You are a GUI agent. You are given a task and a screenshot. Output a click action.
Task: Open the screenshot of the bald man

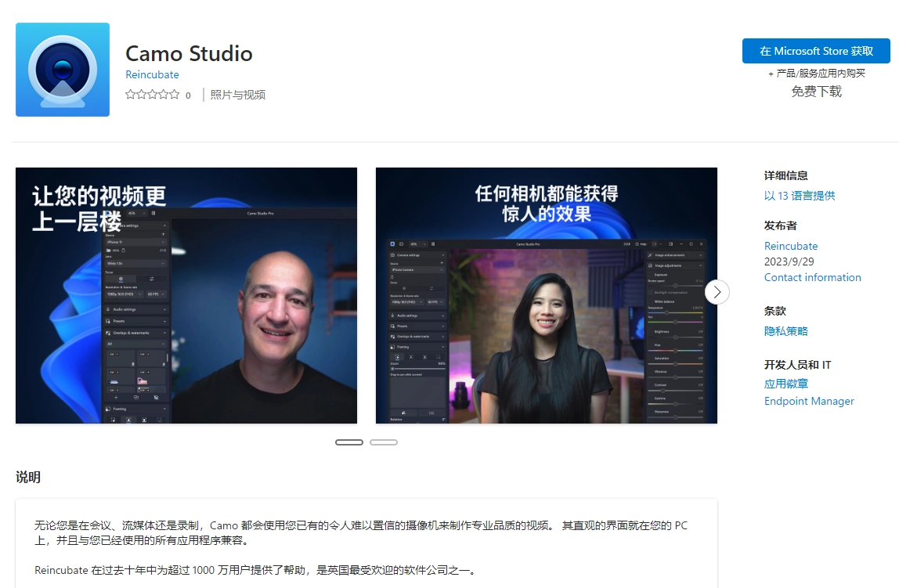tap(186, 296)
